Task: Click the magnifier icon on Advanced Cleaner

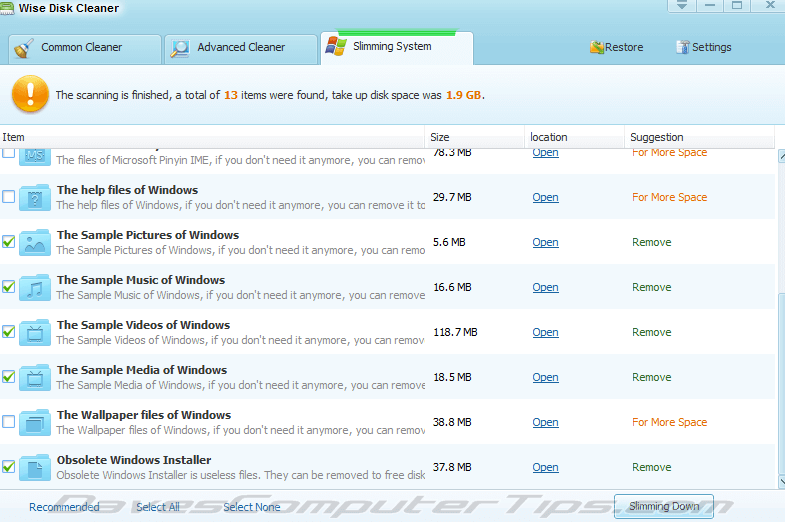Action: click(180, 48)
